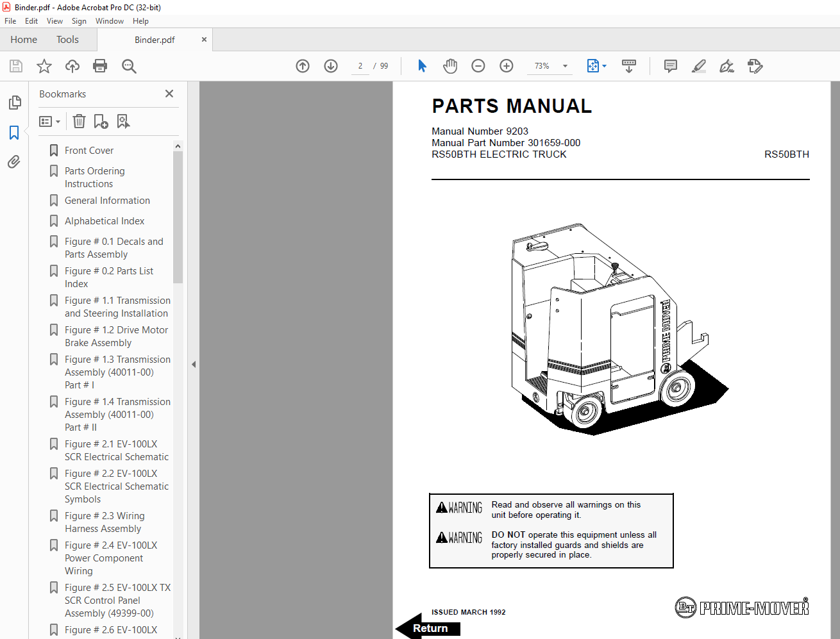Screen dimensions: 840x639
Task: Switch to the Tools tab
Action: click(67, 40)
